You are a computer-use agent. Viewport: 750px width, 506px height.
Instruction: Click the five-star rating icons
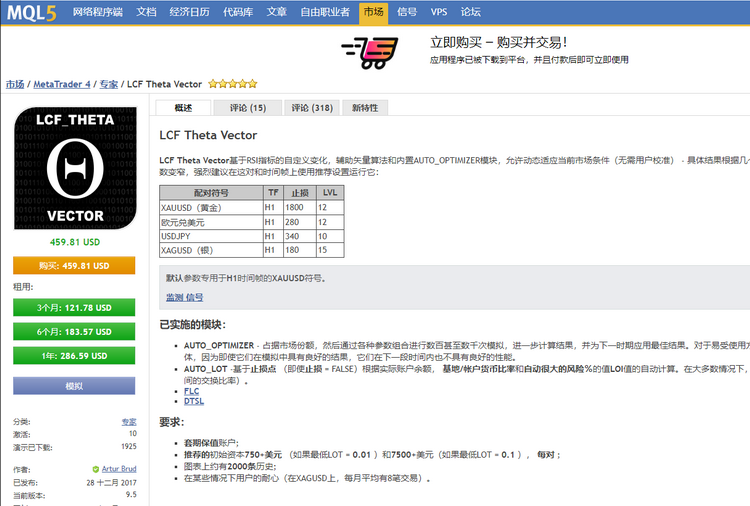coord(233,84)
